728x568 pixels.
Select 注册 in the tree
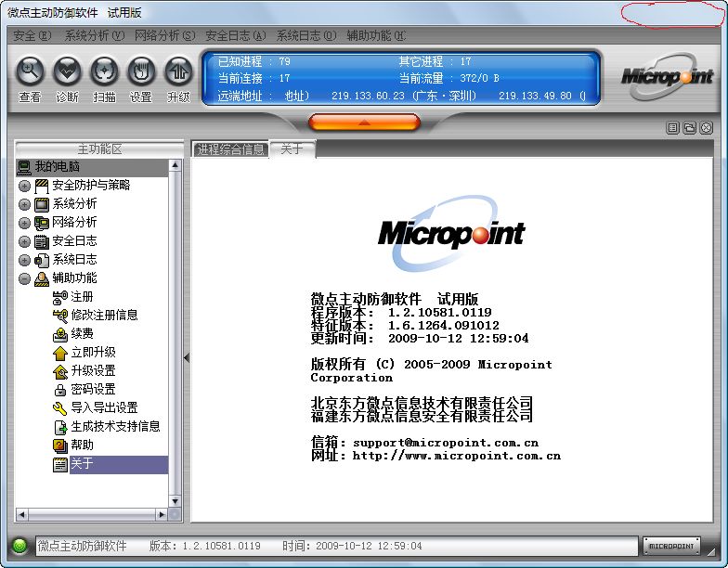click(x=82, y=297)
